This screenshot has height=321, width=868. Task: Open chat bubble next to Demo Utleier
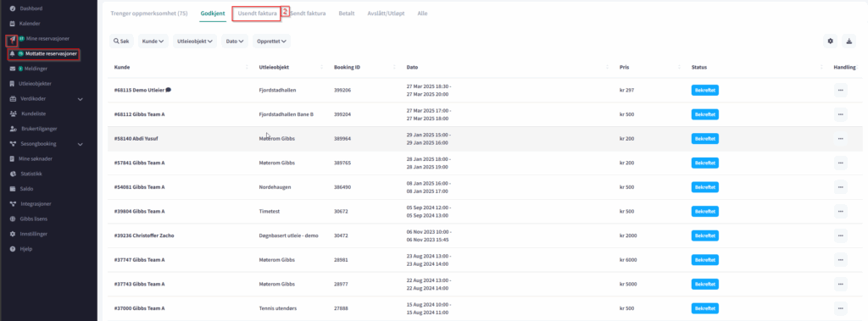click(169, 91)
